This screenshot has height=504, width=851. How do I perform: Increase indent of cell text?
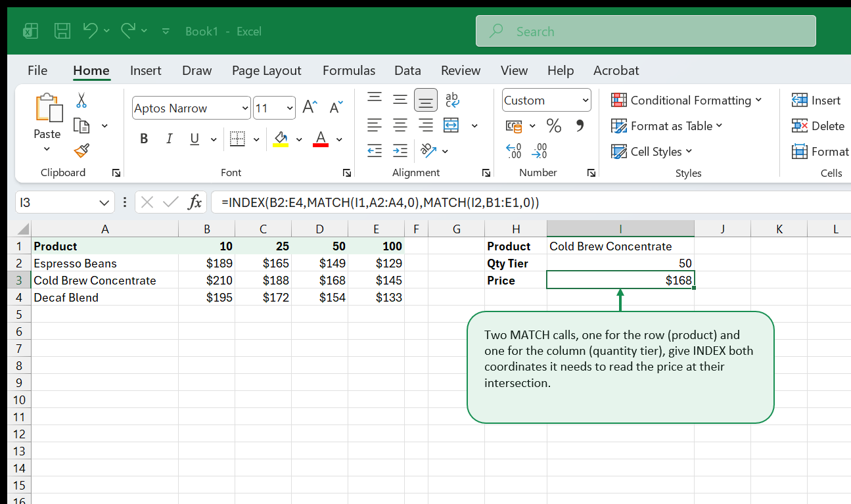pyautogui.click(x=400, y=150)
